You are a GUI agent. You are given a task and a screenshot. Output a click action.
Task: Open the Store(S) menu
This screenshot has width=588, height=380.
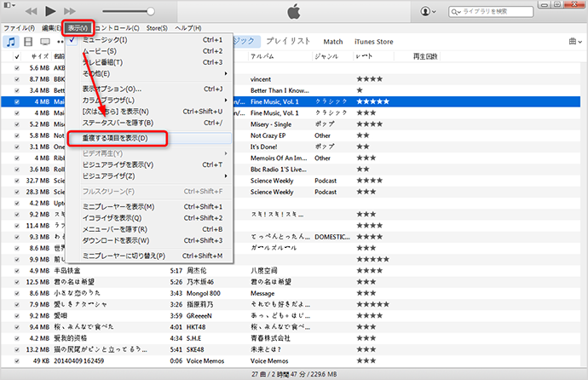coord(157,28)
